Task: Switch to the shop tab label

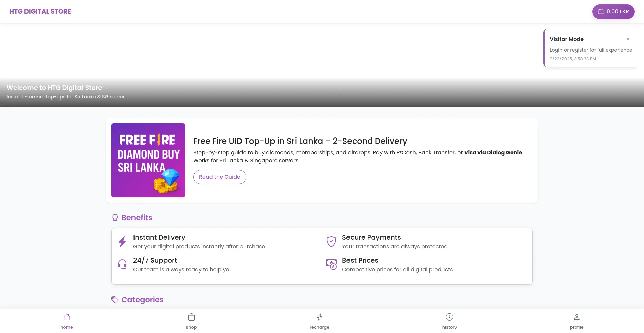Action: click(x=191, y=327)
